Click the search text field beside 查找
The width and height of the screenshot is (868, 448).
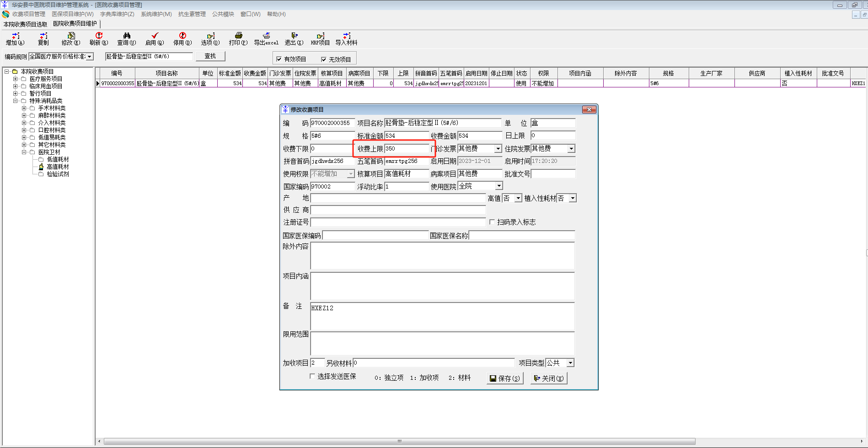(x=149, y=57)
